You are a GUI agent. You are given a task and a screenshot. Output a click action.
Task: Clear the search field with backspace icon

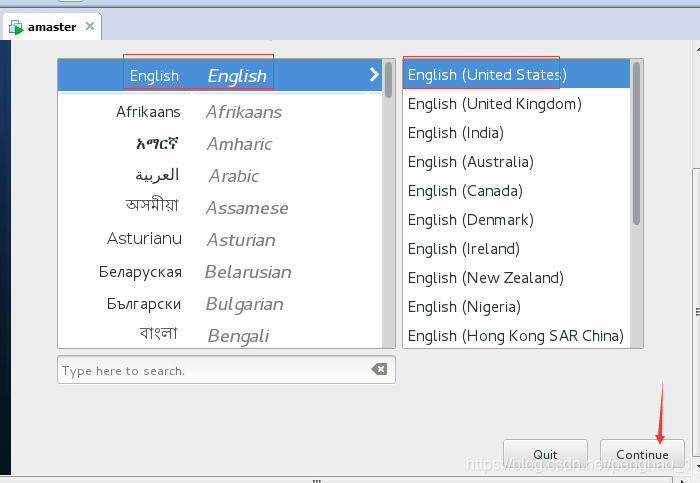pyautogui.click(x=379, y=369)
